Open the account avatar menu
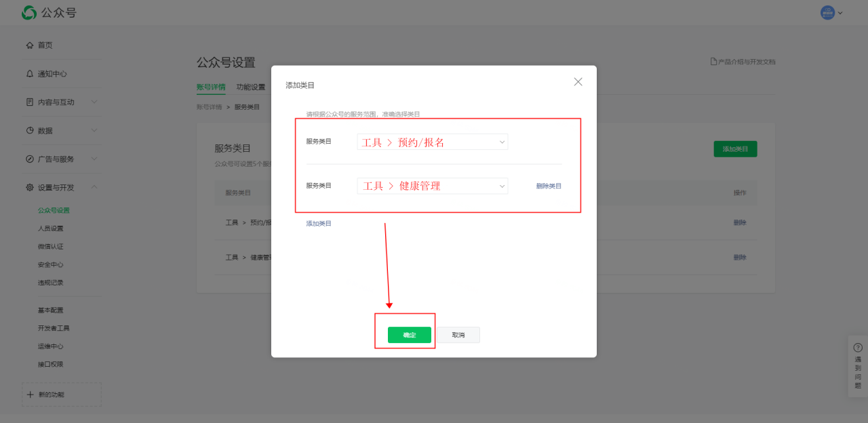This screenshot has height=423, width=868. pyautogui.click(x=828, y=13)
